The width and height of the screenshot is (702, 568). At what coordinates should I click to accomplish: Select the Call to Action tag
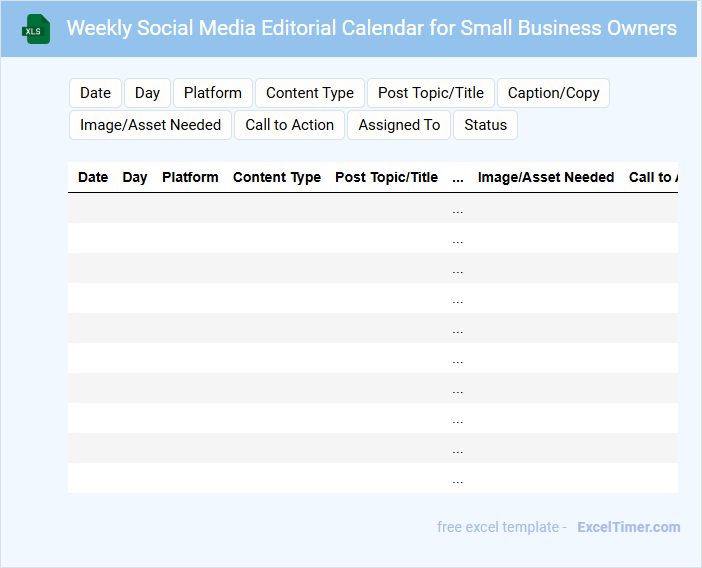pos(290,125)
